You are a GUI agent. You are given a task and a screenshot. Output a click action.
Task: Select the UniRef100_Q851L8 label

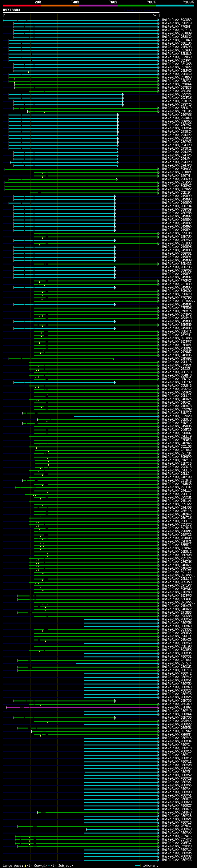[x=177, y=511]
